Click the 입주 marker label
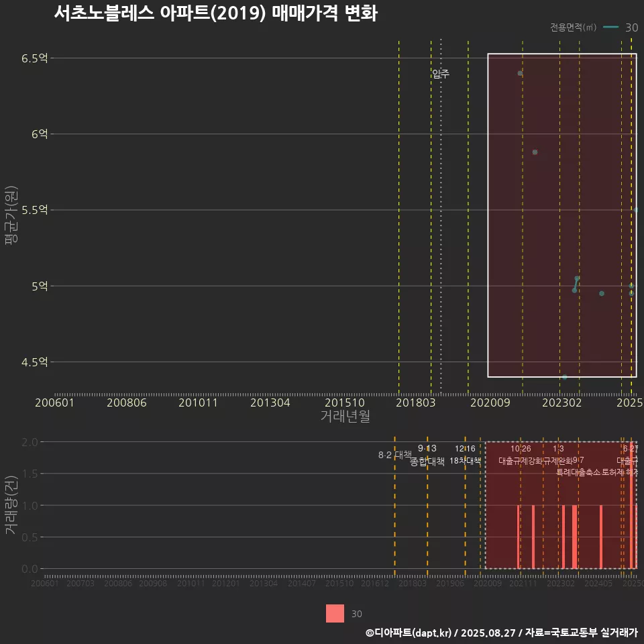 coord(441,74)
